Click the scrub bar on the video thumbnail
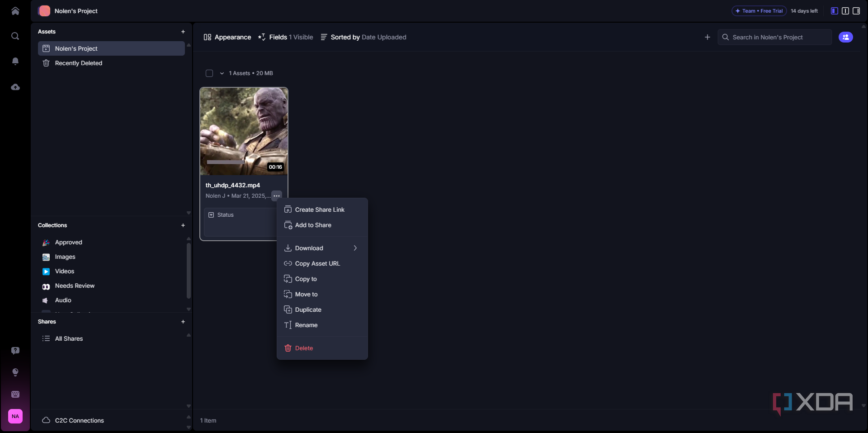 pyautogui.click(x=226, y=162)
